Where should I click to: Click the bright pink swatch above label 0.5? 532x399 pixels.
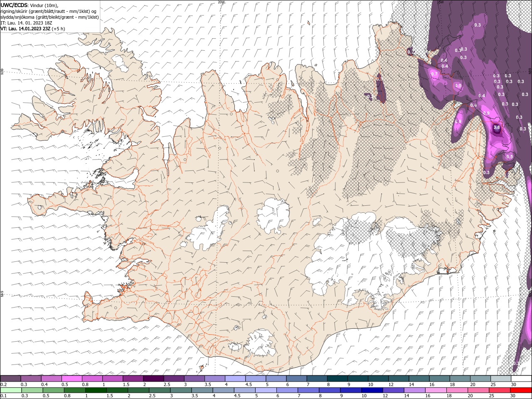click(x=71, y=379)
